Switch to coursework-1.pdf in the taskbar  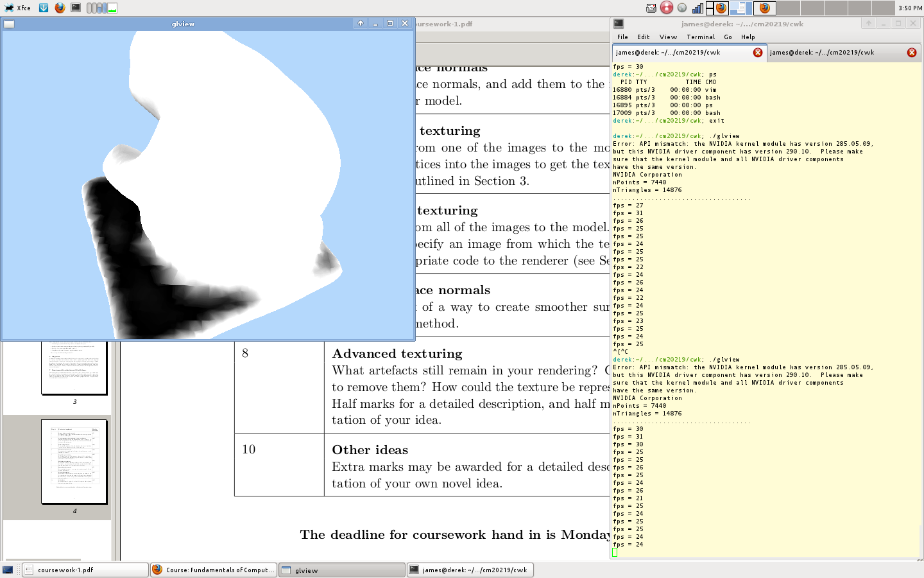tap(85, 570)
